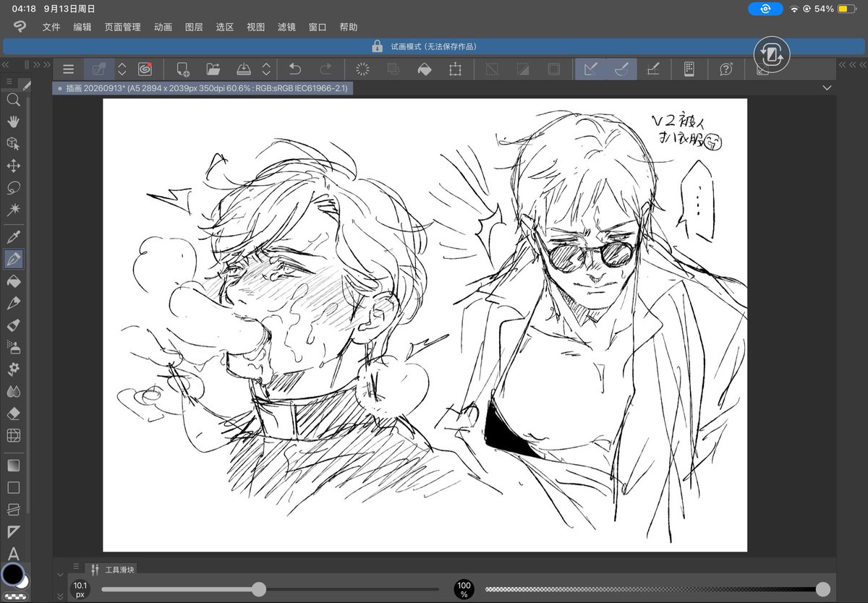
Task: Click the Save icon in command bar
Action: point(244,69)
